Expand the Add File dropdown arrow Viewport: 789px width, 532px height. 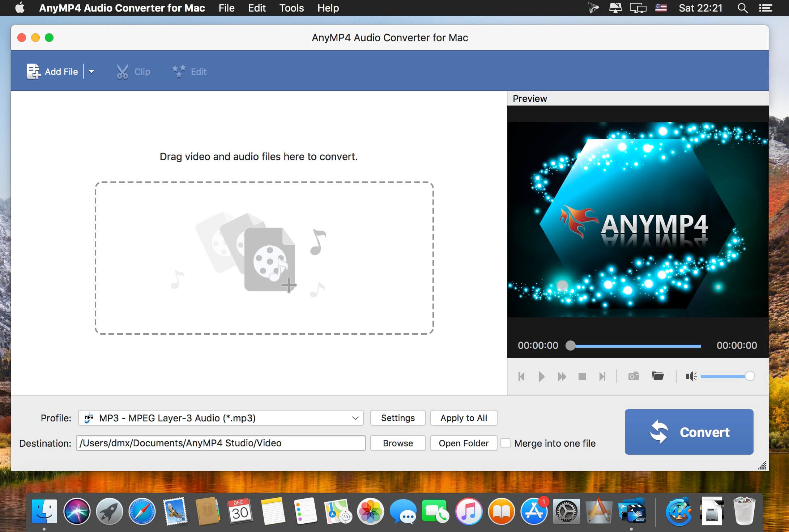[x=91, y=72]
